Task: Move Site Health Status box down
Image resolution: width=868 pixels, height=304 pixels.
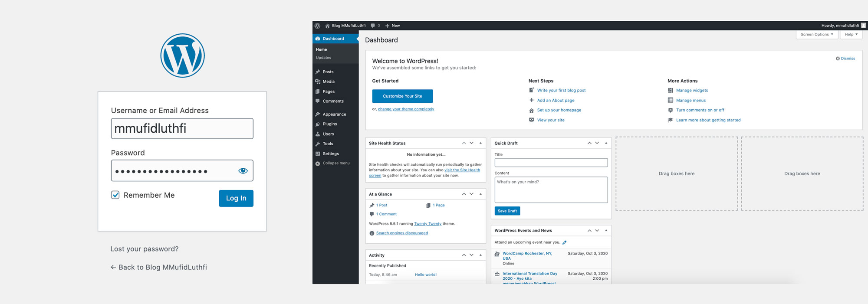Action: tap(472, 143)
